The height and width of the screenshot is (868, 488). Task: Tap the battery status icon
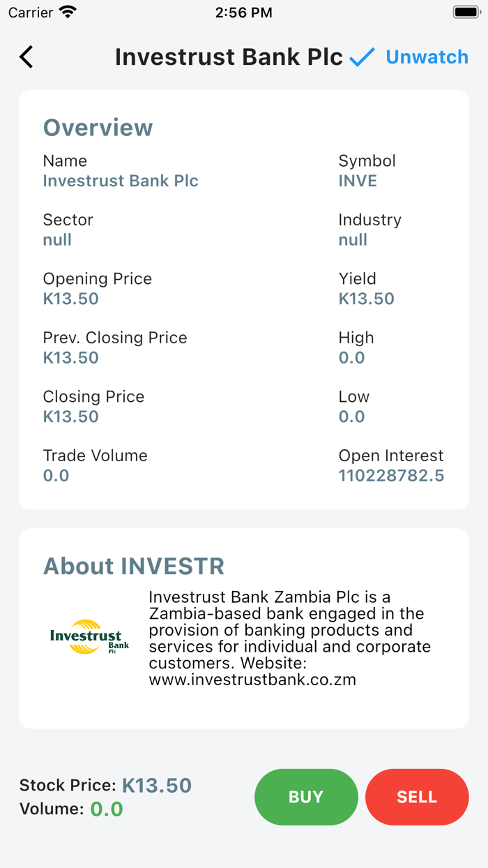pos(465,13)
